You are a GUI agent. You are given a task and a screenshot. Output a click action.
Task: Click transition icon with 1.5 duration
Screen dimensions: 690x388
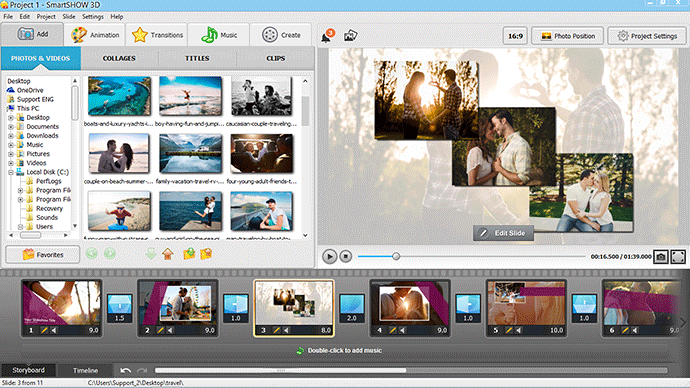pos(120,307)
